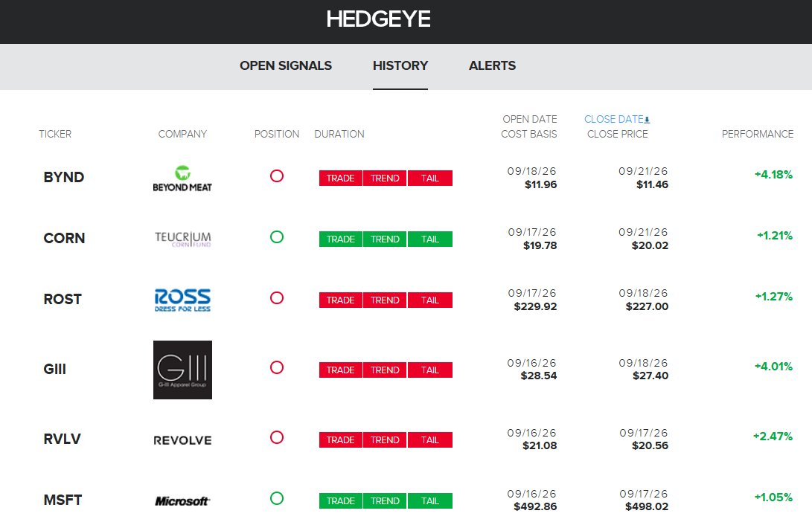
Task: Click the sort arrow next to Close Date
Action: (x=647, y=120)
